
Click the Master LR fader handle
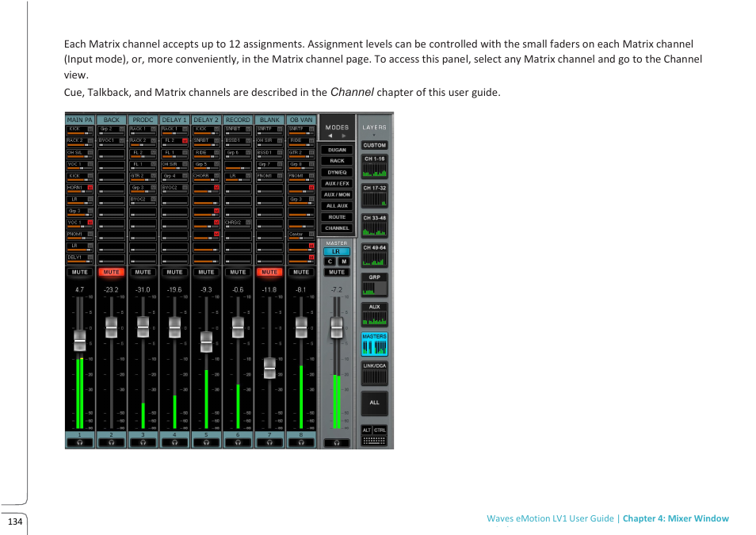[337, 328]
